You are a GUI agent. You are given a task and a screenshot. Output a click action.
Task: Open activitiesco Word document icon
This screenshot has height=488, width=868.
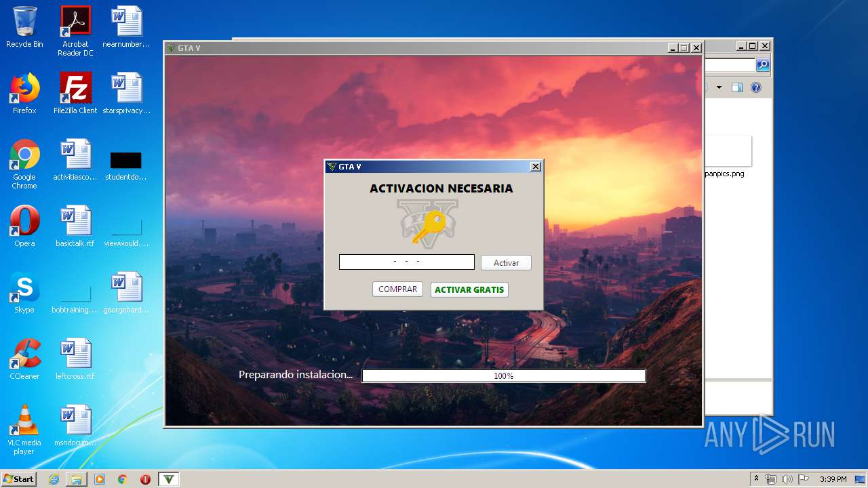[75, 160]
